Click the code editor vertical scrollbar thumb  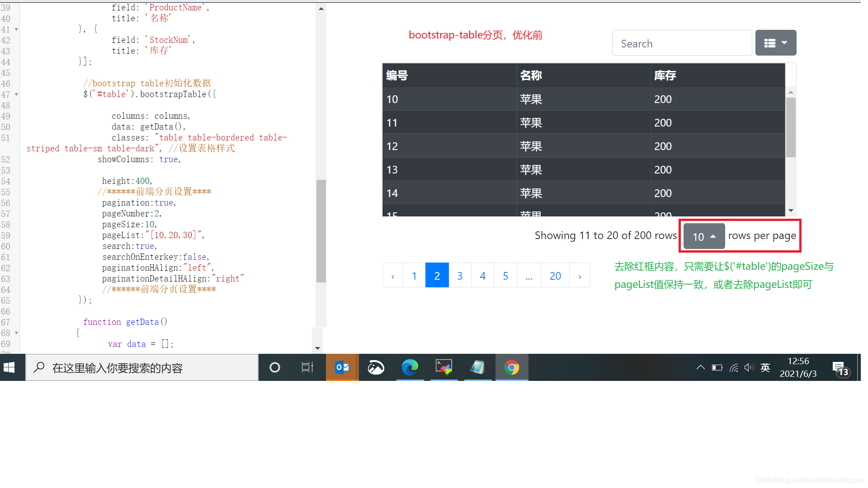coord(321,231)
